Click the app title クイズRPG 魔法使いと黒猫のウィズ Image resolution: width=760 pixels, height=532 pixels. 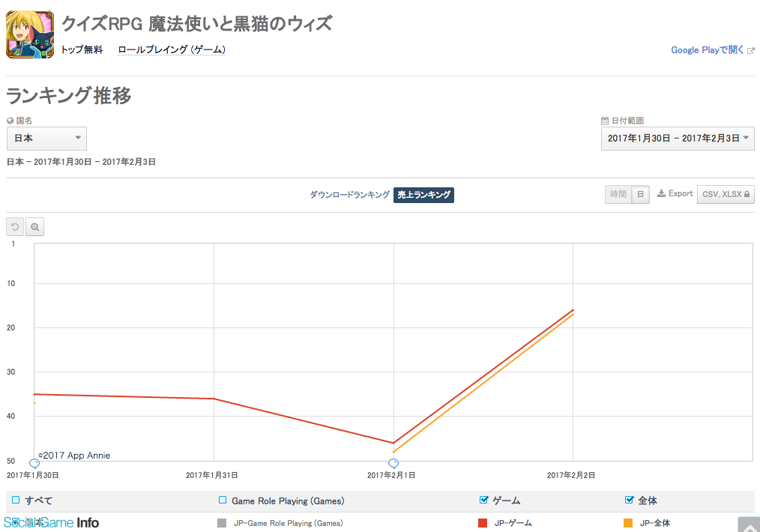(197, 23)
